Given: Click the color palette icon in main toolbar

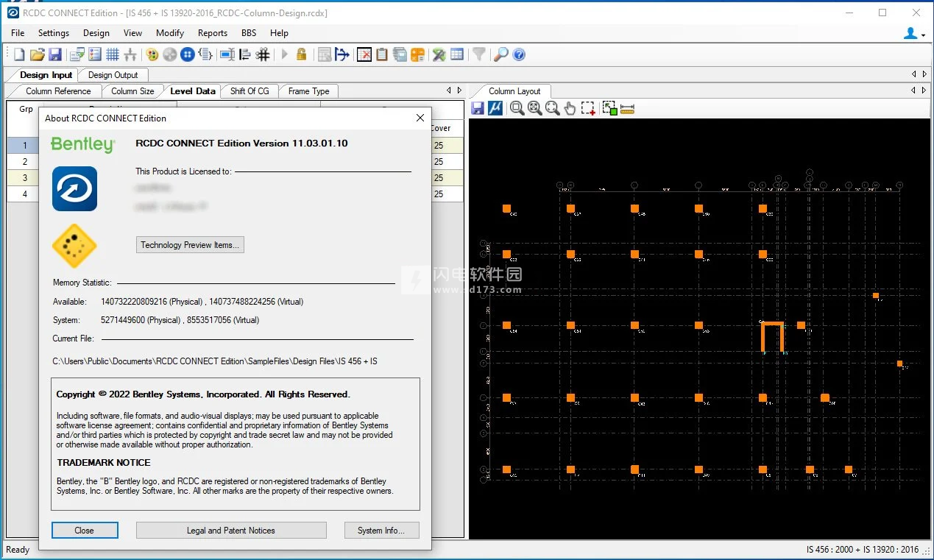Looking at the screenshot, I should 152,54.
